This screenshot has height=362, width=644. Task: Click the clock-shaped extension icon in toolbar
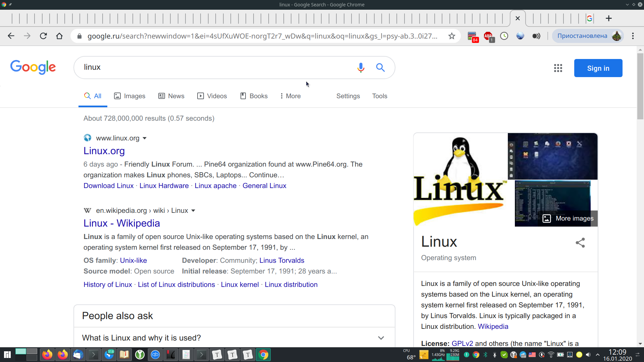tap(504, 36)
